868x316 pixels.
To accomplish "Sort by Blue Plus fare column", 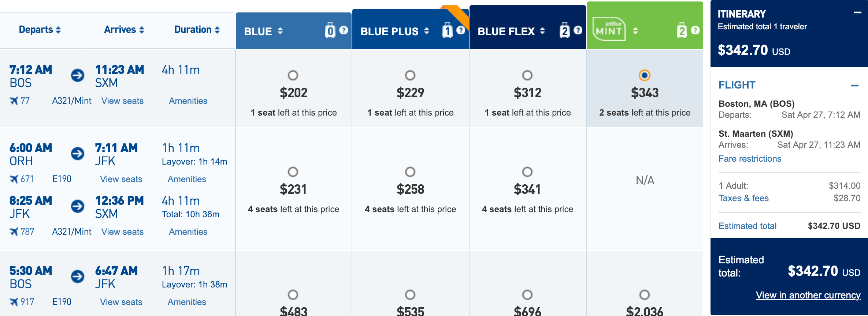I will click(427, 31).
